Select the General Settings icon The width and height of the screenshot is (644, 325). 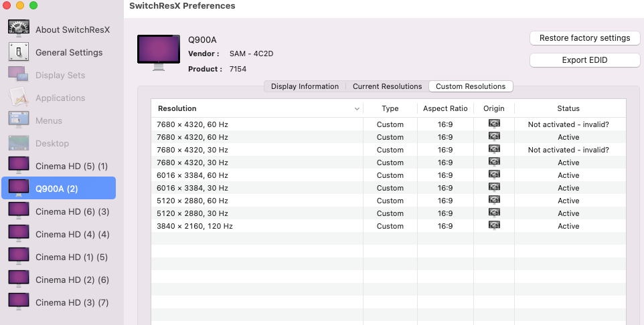pyautogui.click(x=19, y=51)
